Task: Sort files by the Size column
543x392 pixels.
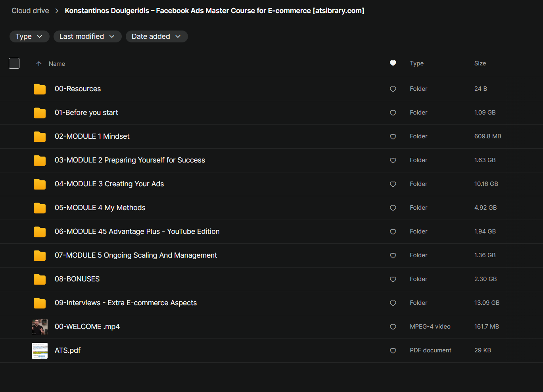Action: [480, 63]
